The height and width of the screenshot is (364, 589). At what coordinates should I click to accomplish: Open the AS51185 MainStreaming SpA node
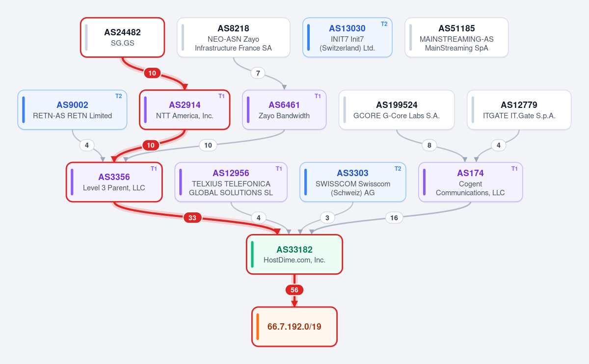[x=456, y=37]
